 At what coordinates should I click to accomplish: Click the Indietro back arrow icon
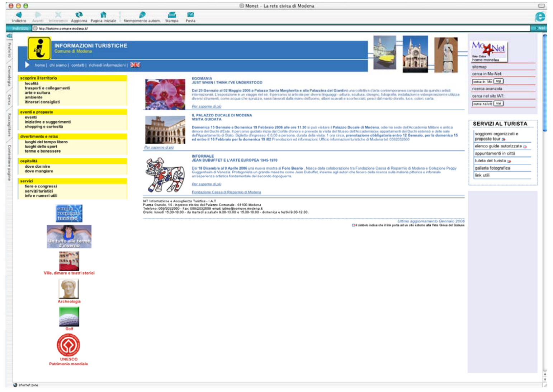point(19,15)
